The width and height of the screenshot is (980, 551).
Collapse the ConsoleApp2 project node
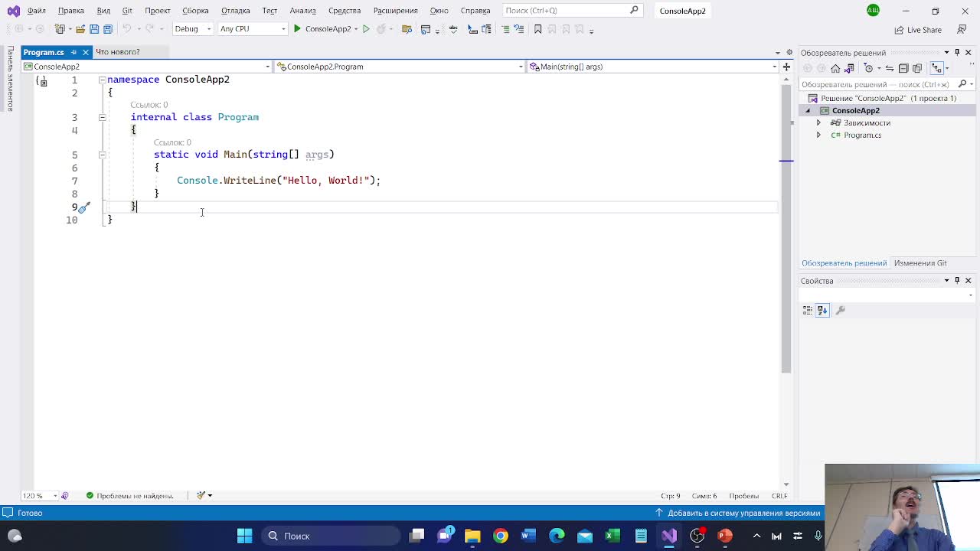pyautogui.click(x=808, y=111)
